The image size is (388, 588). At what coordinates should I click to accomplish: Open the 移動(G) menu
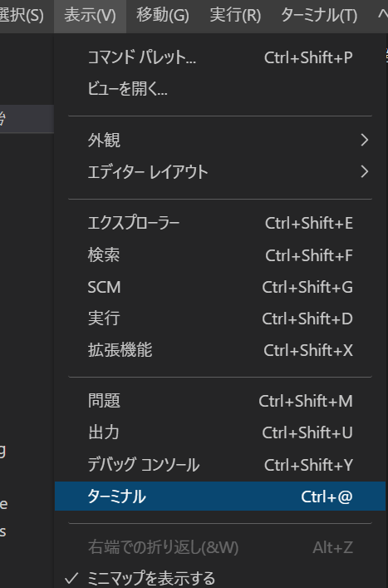coord(163,16)
